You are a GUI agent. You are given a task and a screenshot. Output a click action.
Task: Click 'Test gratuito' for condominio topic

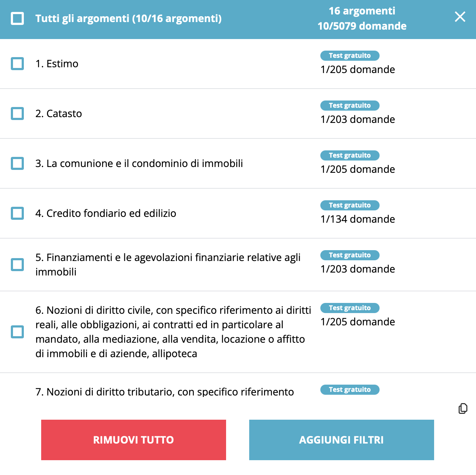coord(350,155)
